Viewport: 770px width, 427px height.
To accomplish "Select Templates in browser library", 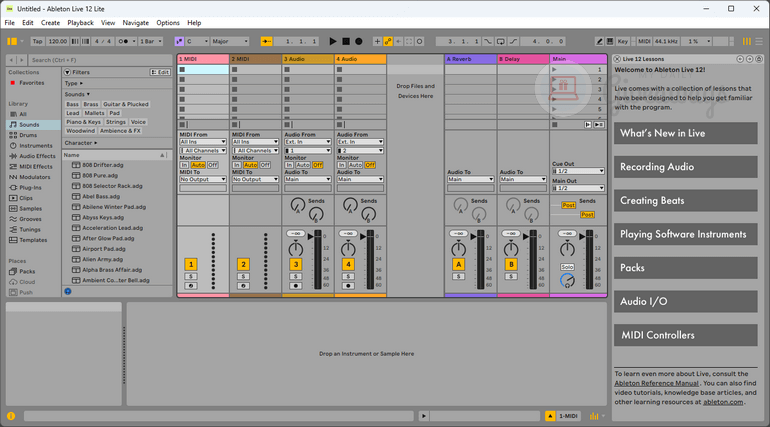I will (33, 240).
